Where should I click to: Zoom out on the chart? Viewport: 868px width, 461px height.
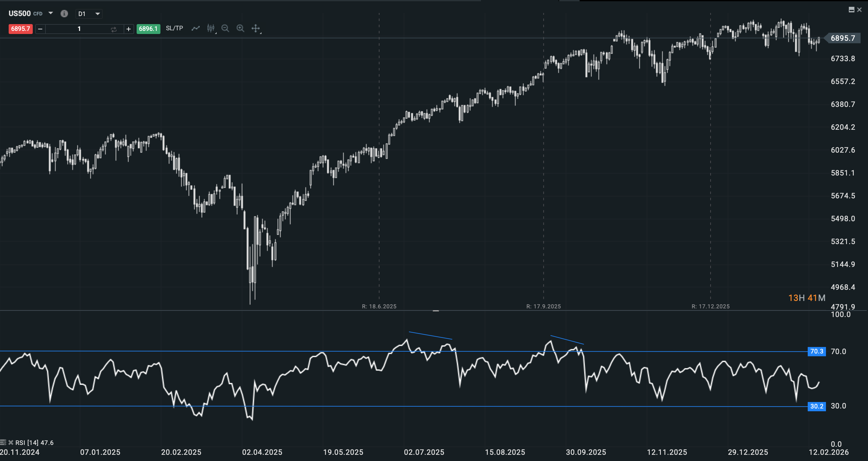225,28
